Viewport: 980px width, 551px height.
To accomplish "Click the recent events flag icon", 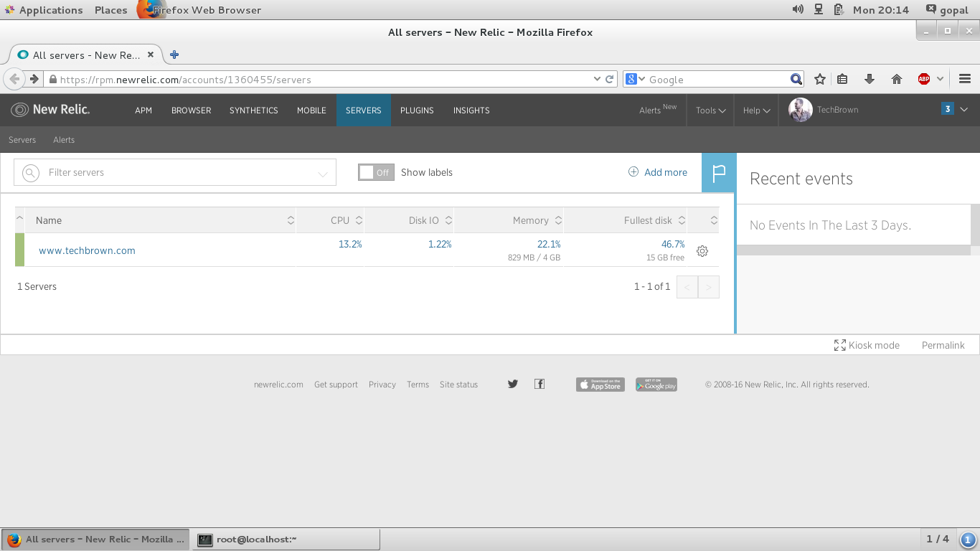I will coord(719,172).
